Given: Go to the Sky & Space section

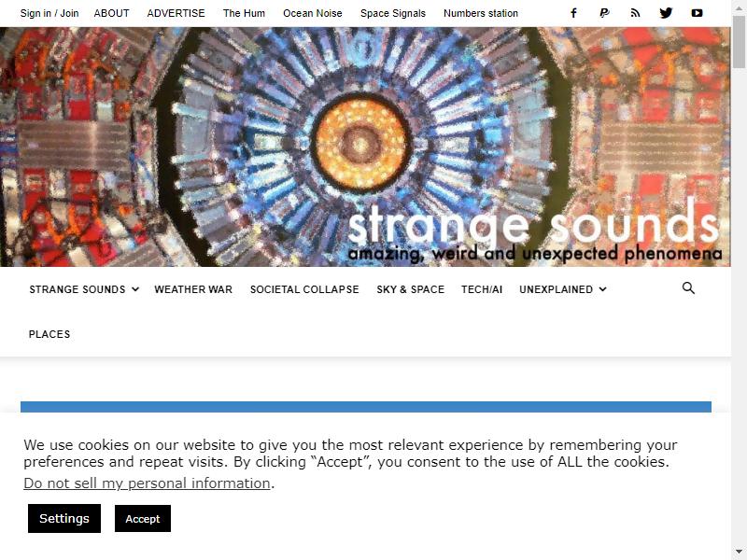Looking at the screenshot, I should (410, 289).
